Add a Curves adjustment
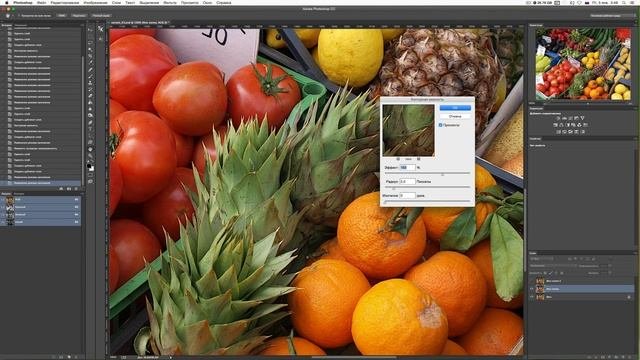 click(x=570, y=118)
